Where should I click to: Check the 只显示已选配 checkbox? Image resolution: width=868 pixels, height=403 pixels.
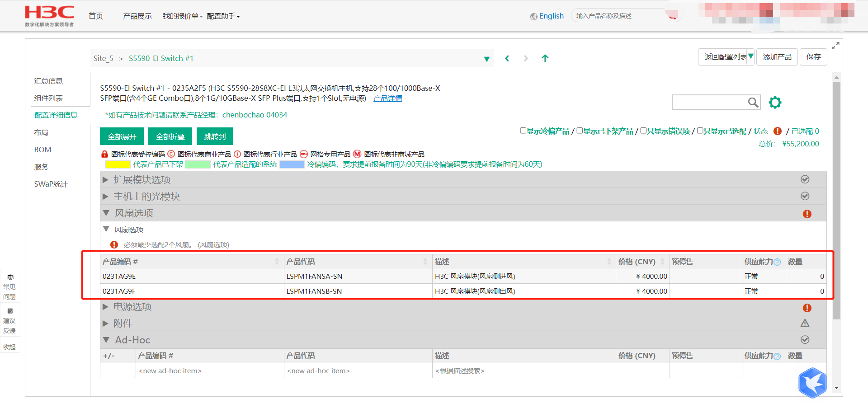point(700,131)
